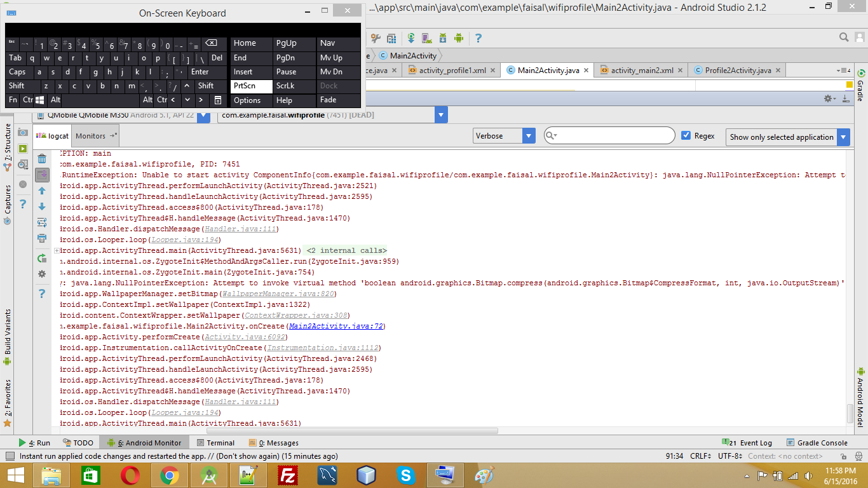Open the Structure tool window
The image size is (868, 488).
(7, 147)
